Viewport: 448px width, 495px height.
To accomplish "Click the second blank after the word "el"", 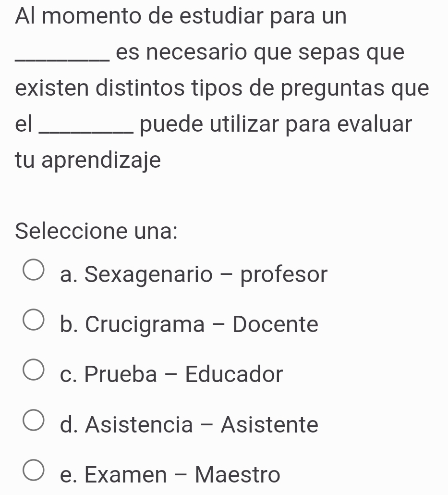I will (86, 130).
